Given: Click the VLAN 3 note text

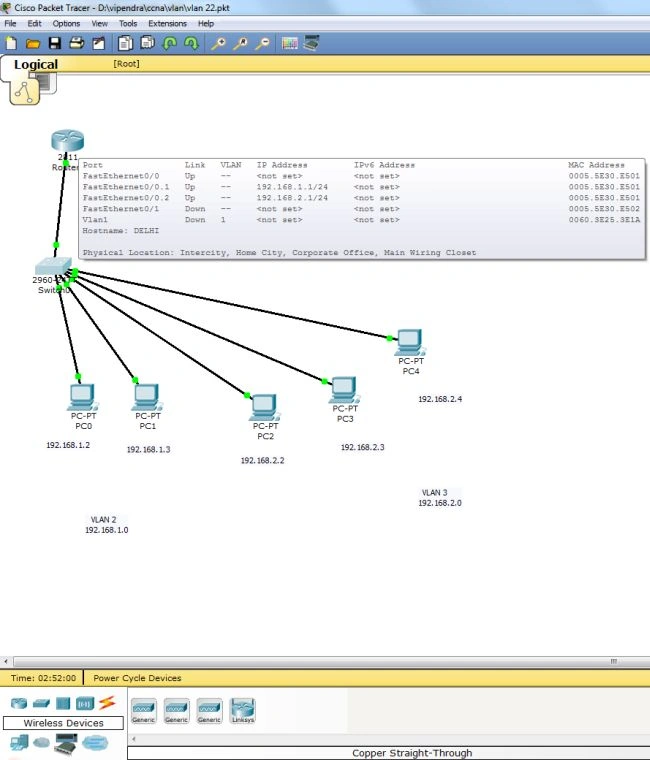Looking at the screenshot, I should tap(440, 498).
